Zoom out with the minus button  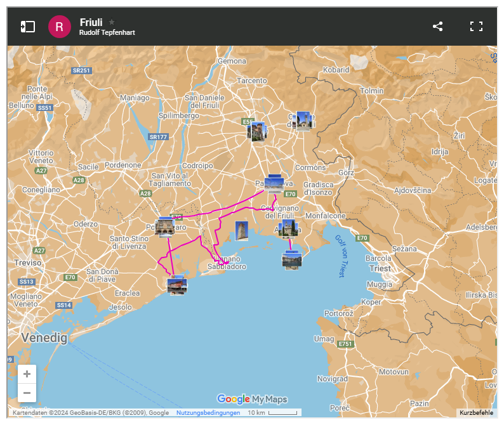point(27,393)
